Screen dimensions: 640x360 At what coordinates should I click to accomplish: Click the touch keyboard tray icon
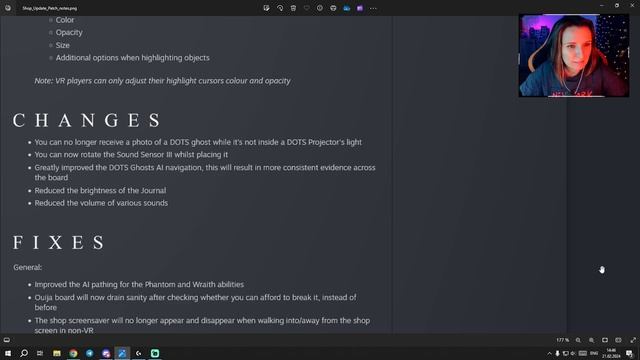[583, 353]
